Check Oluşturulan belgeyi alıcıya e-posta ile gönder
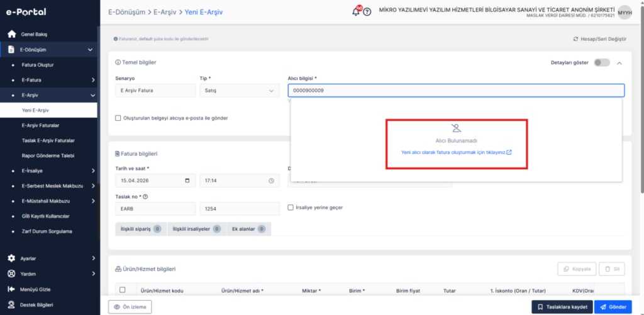This screenshot has height=315, width=644. click(x=118, y=118)
